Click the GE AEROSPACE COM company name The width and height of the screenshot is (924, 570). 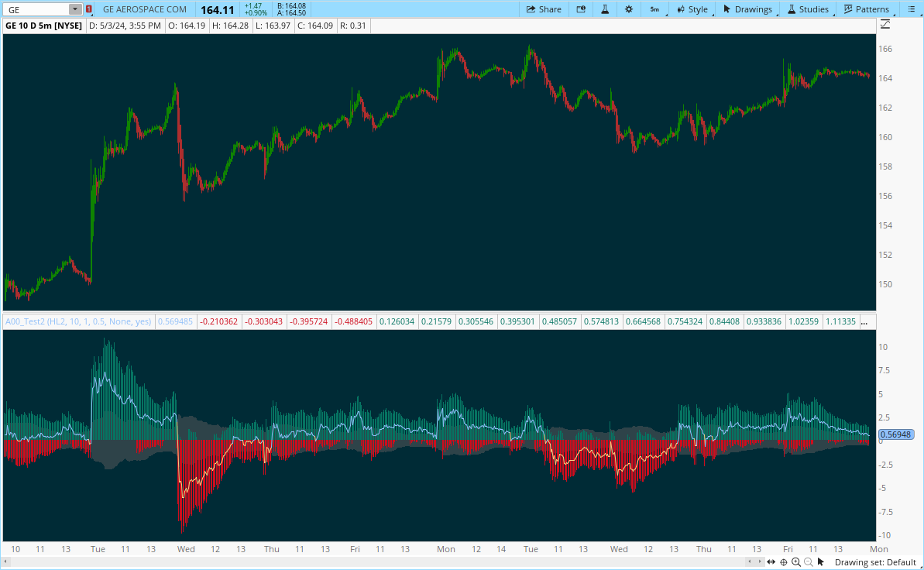pos(145,9)
